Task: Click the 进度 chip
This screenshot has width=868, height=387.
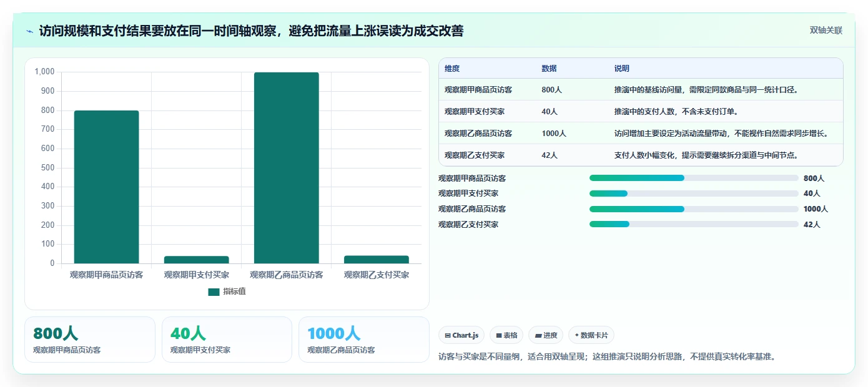Action: coord(546,335)
